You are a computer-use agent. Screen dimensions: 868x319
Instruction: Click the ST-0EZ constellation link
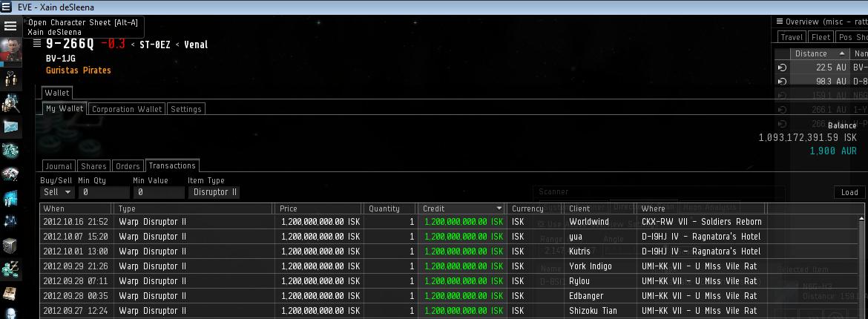pos(154,45)
